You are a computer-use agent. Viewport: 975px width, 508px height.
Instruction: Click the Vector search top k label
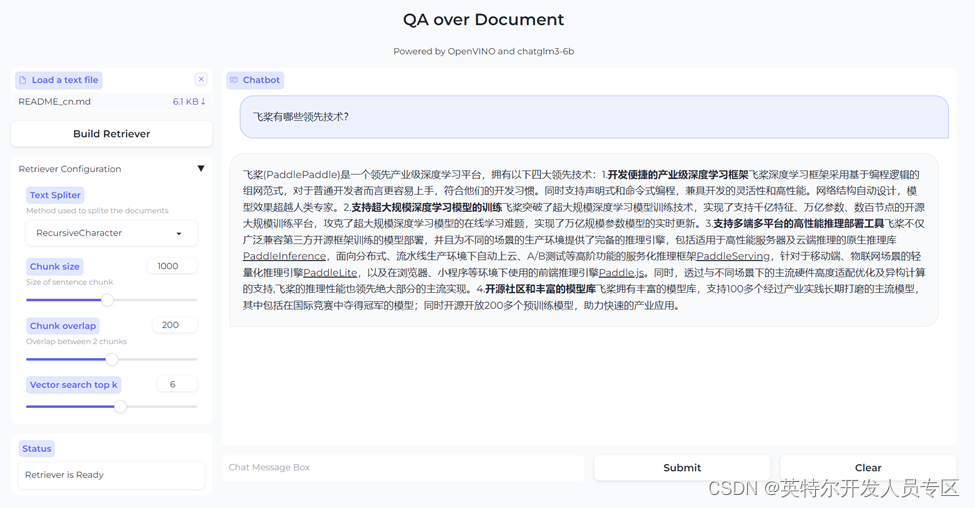point(73,385)
